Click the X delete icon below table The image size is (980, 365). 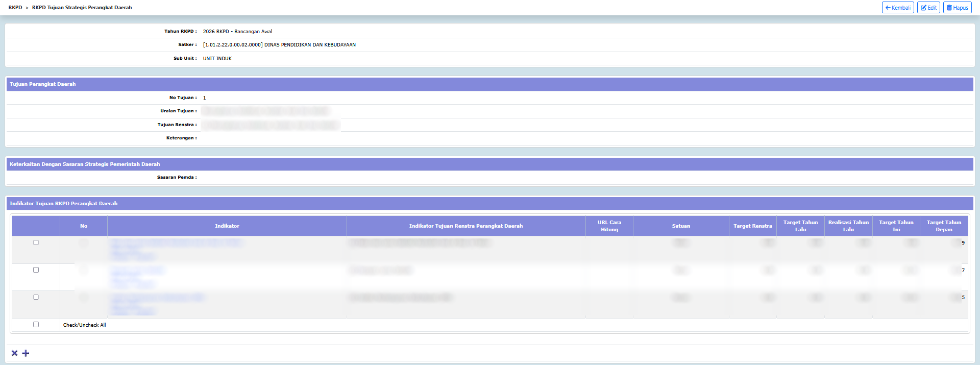[14, 353]
